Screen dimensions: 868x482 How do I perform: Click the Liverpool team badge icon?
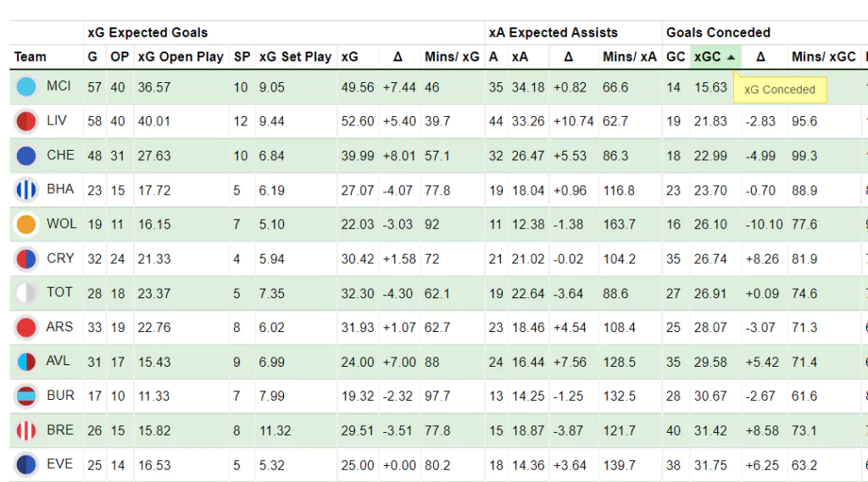(x=26, y=121)
